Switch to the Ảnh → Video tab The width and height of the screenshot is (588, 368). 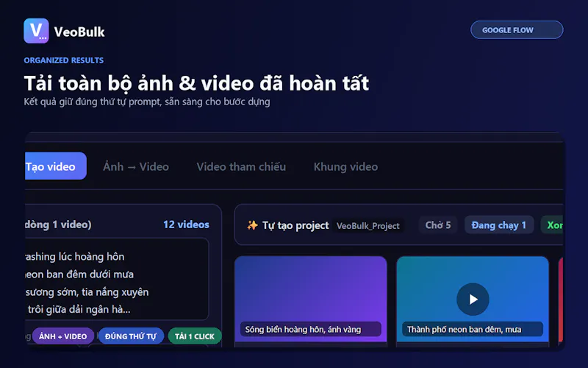pyautogui.click(x=136, y=166)
